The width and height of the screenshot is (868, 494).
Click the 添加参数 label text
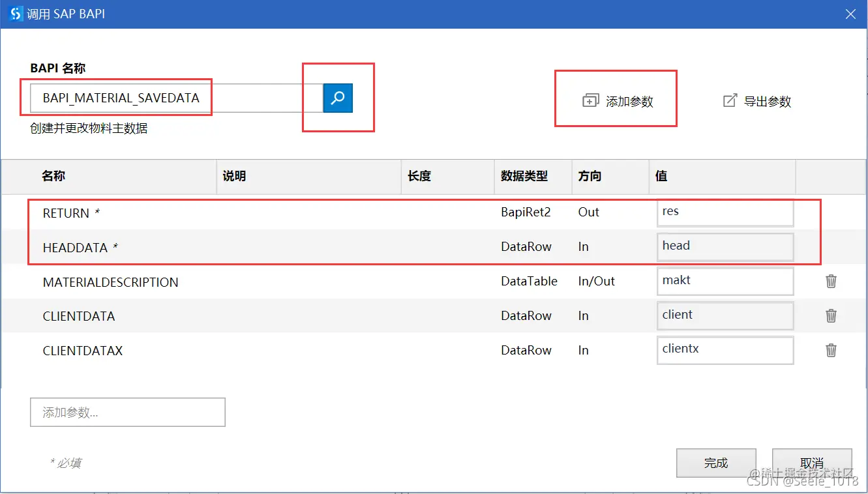(x=629, y=102)
